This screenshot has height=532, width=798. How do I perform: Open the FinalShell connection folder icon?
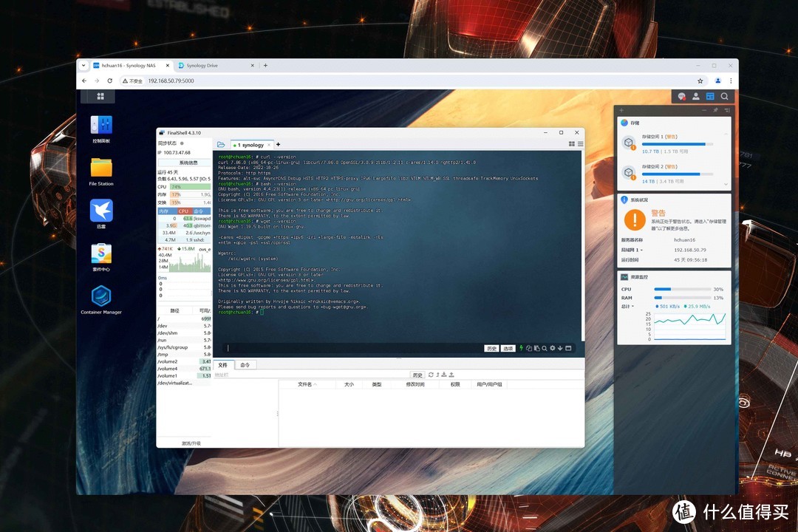(x=221, y=145)
